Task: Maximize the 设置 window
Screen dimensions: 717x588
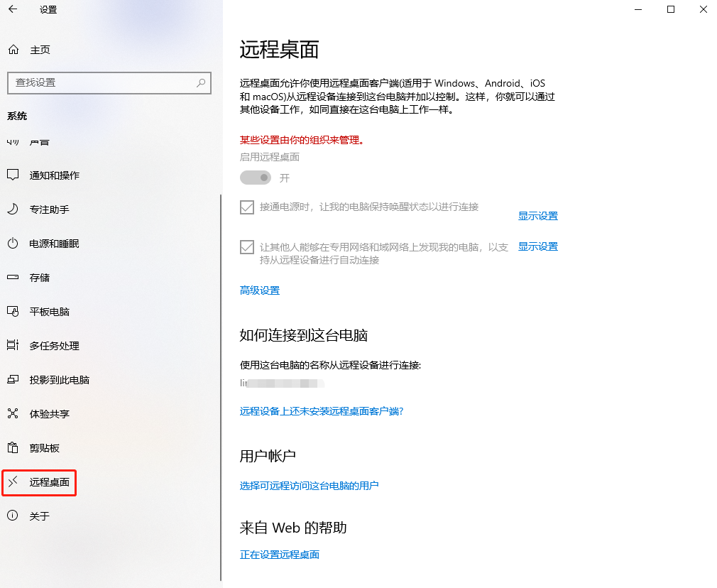Action: 671,9
